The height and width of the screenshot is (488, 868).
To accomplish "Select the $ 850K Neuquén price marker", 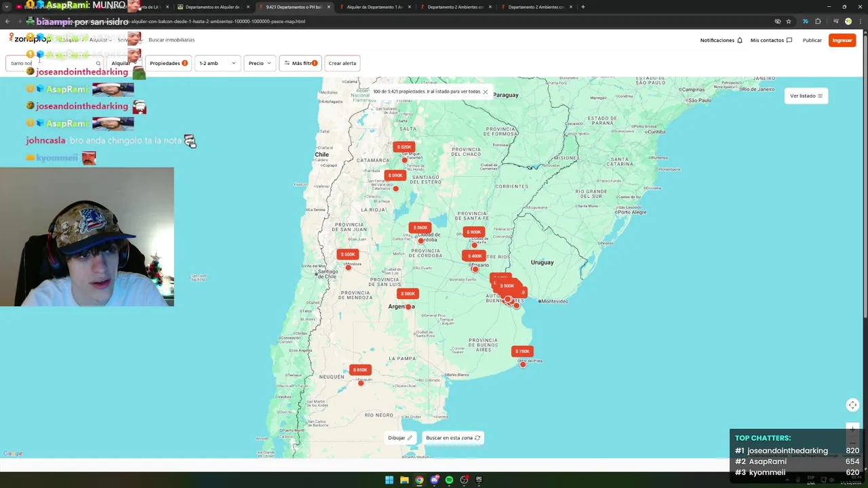I will click(359, 369).
